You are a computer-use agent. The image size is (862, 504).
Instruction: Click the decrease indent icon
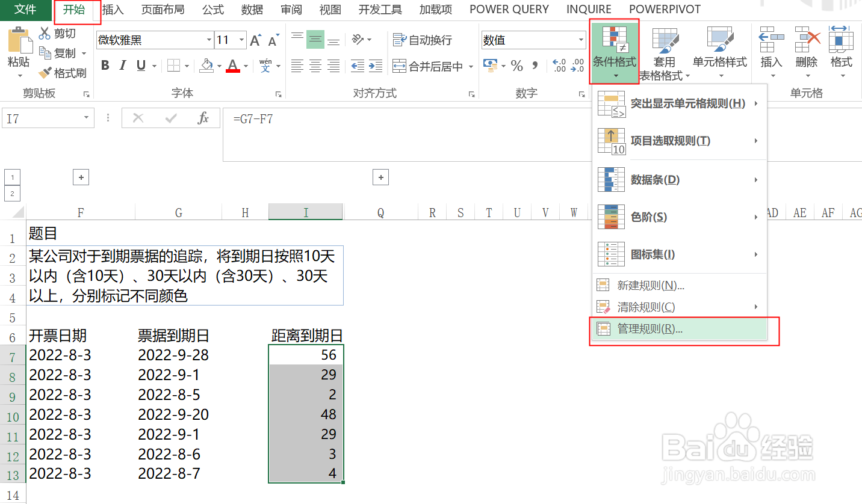[x=358, y=66]
